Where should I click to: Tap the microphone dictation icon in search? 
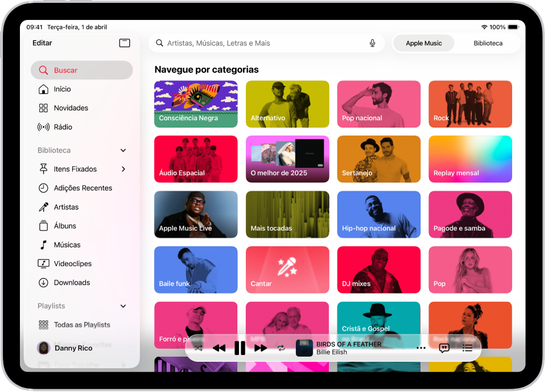pyautogui.click(x=372, y=43)
